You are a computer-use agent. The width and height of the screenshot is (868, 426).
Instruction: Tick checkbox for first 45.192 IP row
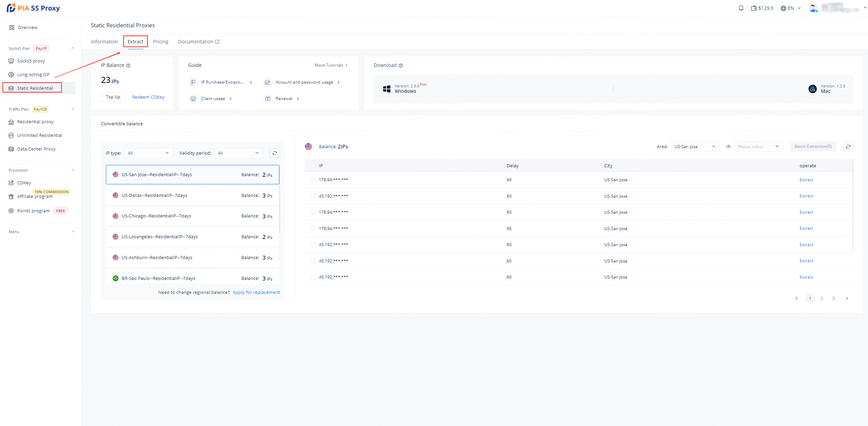[313, 196]
